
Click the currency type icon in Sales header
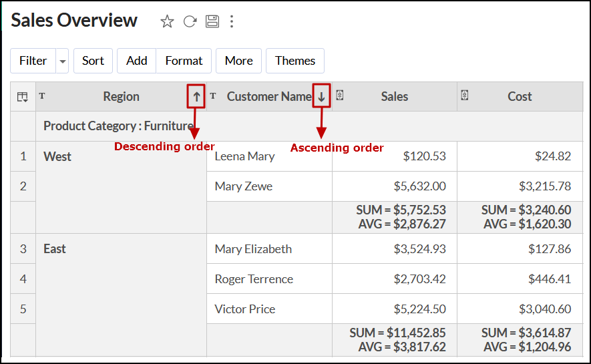click(x=339, y=96)
